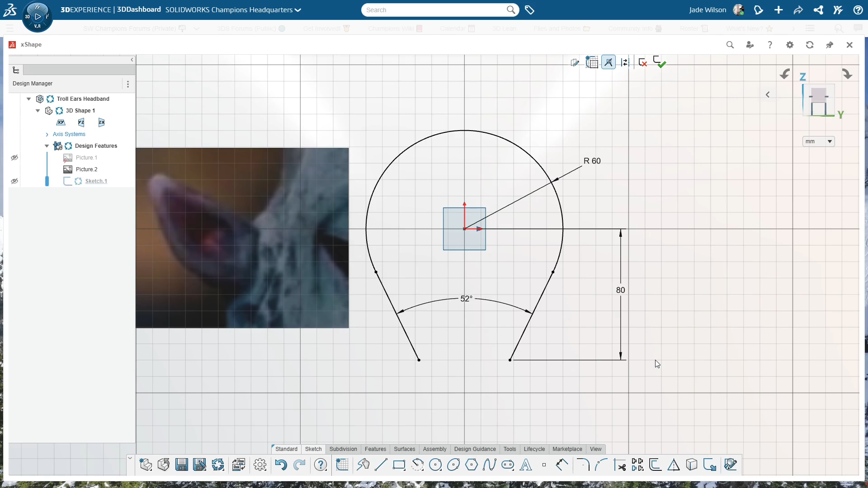The width and height of the screenshot is (868, 488).
Task: Click the Undo arrow
Action: pos(281,465)
